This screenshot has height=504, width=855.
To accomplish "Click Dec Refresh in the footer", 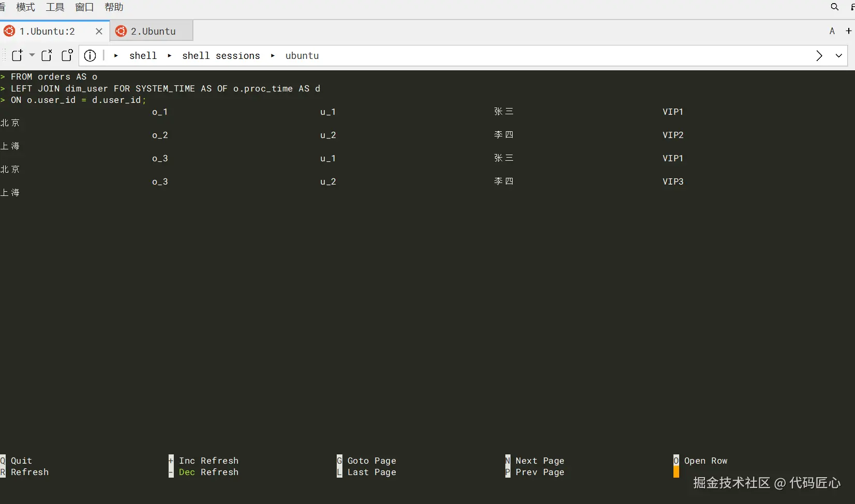I will point(209,472).
